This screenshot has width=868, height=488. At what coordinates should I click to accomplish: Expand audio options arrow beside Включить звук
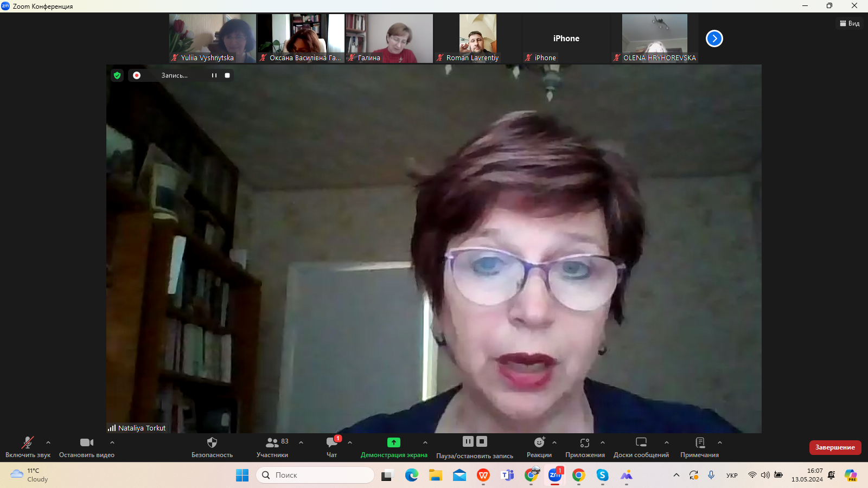click(x=48, y=442)
